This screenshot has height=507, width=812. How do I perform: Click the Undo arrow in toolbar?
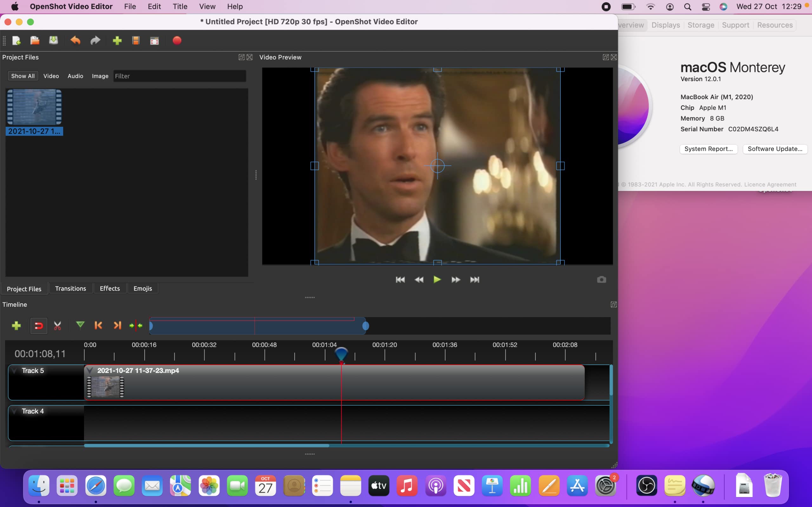(75, 41)
